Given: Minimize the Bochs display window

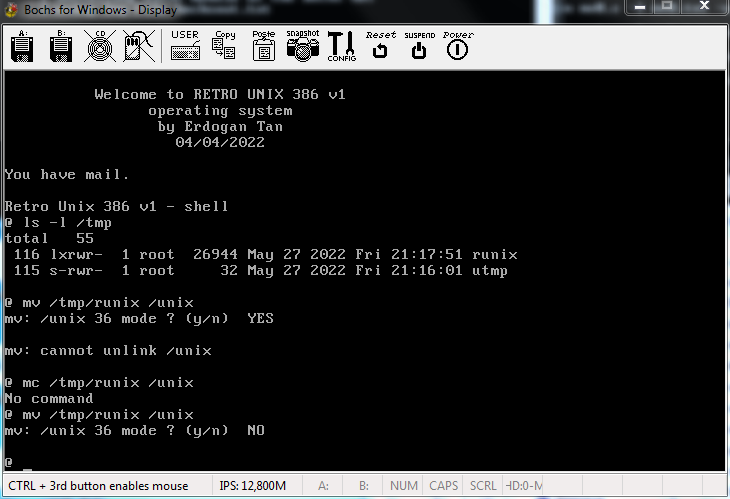Looking at the screenshot, I should (640, 7).
